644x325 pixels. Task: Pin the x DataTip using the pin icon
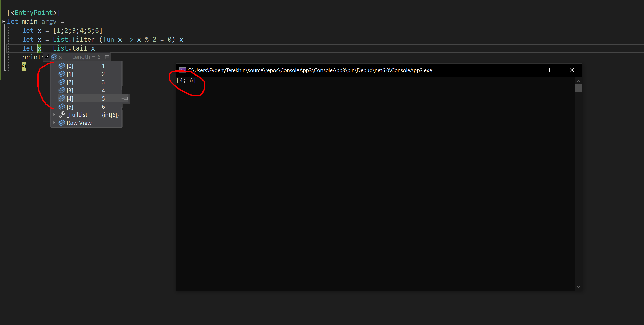pos(106,57)
